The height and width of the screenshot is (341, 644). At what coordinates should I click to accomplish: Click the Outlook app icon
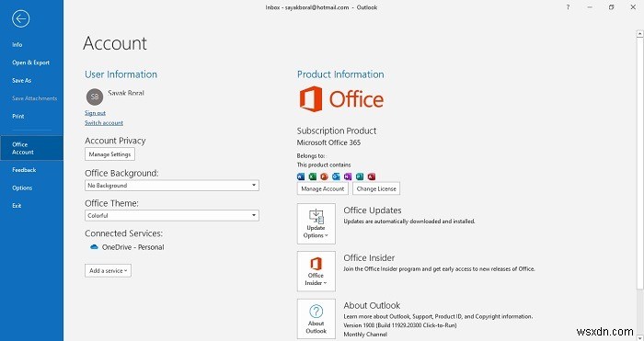(x=336, y=176)
